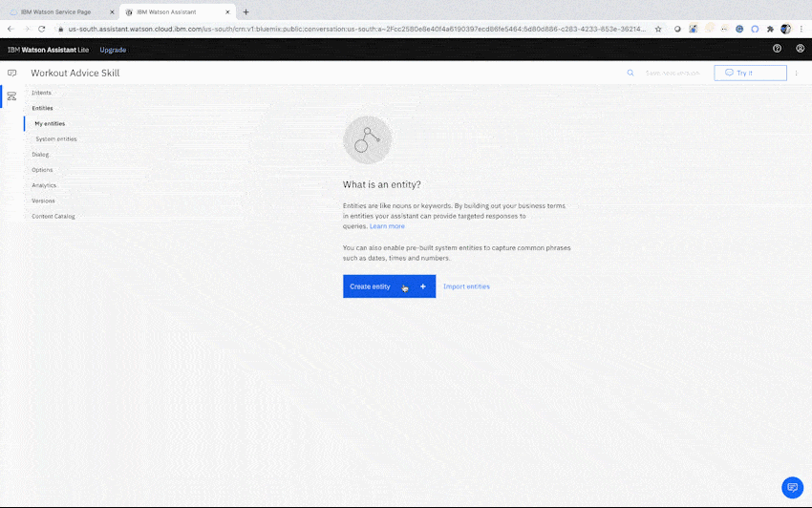Click the Skills icon in left rail
This screenshot has height=508, width=812.
point(11,96)
